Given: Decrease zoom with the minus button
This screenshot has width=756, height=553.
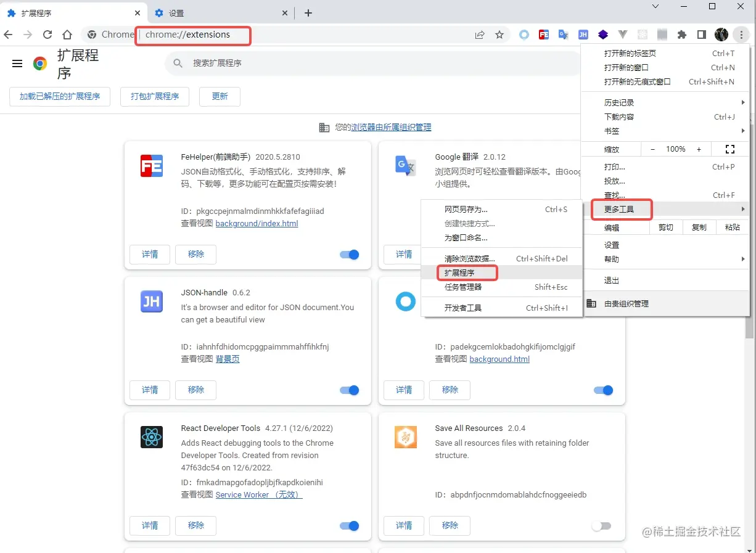Looking at the screenshot, I should pyautogui.click(x=653, y=149).
